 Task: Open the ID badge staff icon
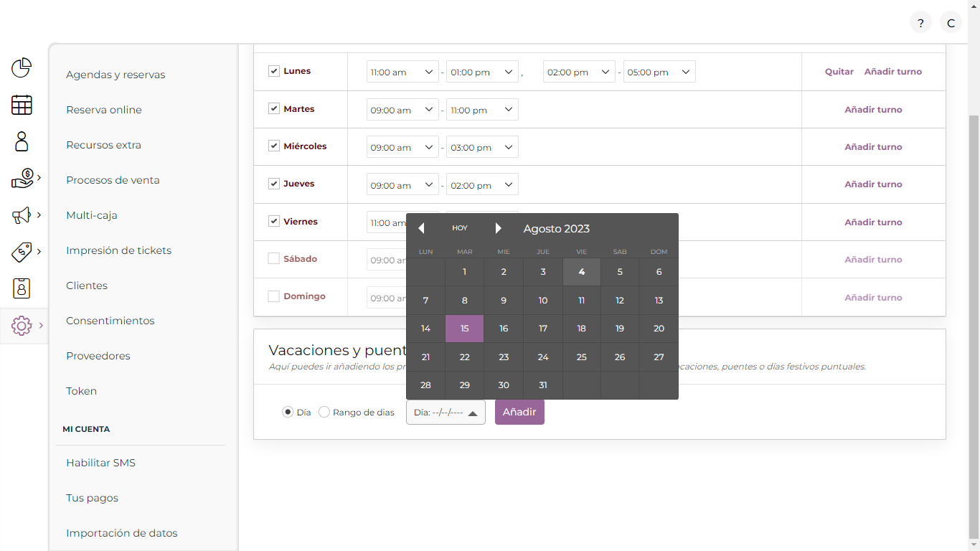click(22, 288)
